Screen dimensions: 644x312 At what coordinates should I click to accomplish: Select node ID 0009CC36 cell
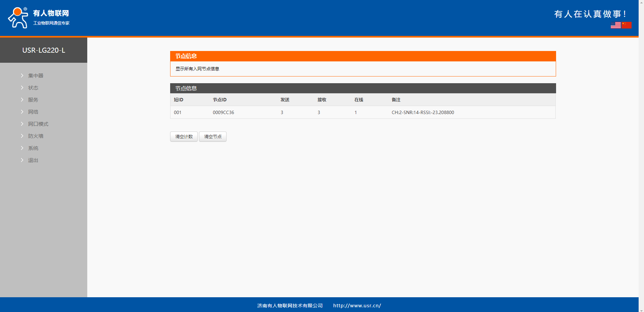pos(223,112)
